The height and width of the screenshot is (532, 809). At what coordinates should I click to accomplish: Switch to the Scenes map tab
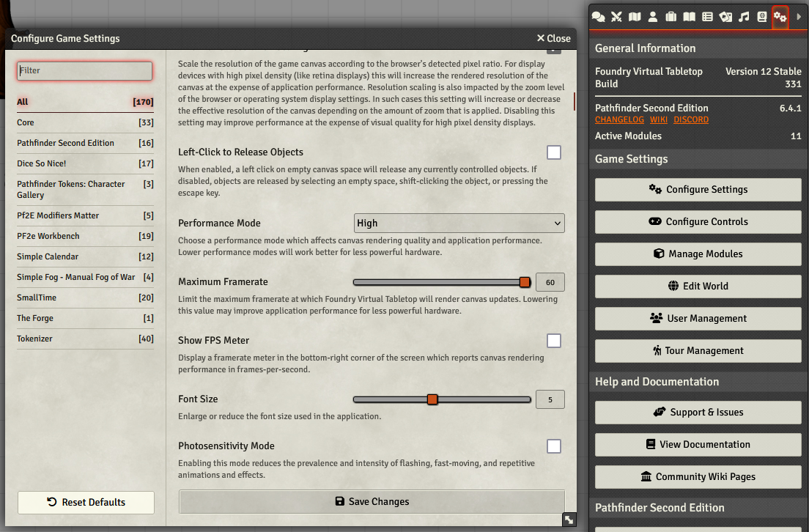[x=635, y=17]
